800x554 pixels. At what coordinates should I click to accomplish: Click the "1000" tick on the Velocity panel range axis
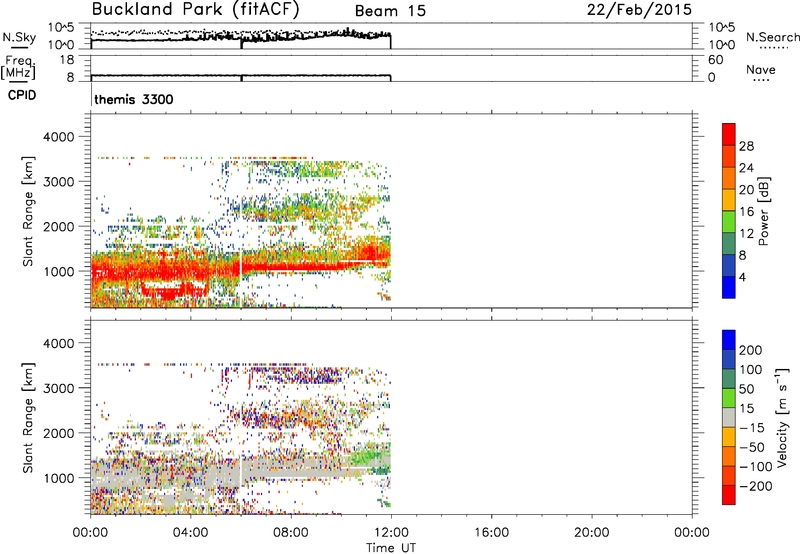[x=58, y=478]
